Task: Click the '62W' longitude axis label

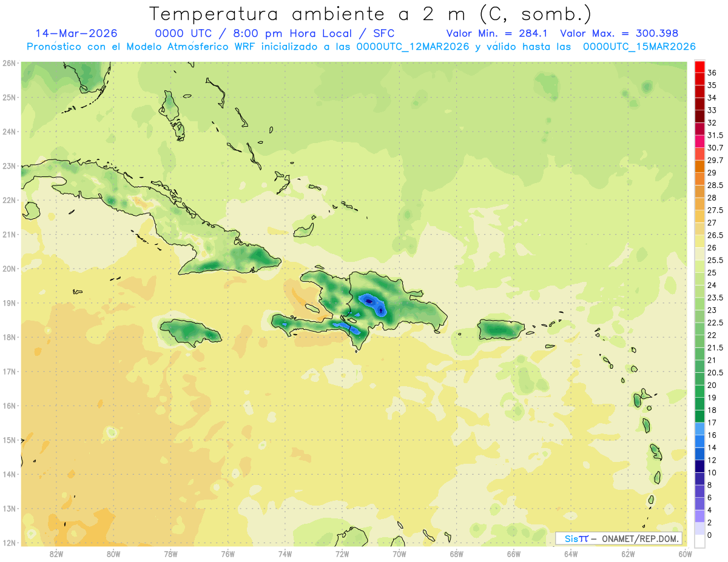Action: click(628, 554)
